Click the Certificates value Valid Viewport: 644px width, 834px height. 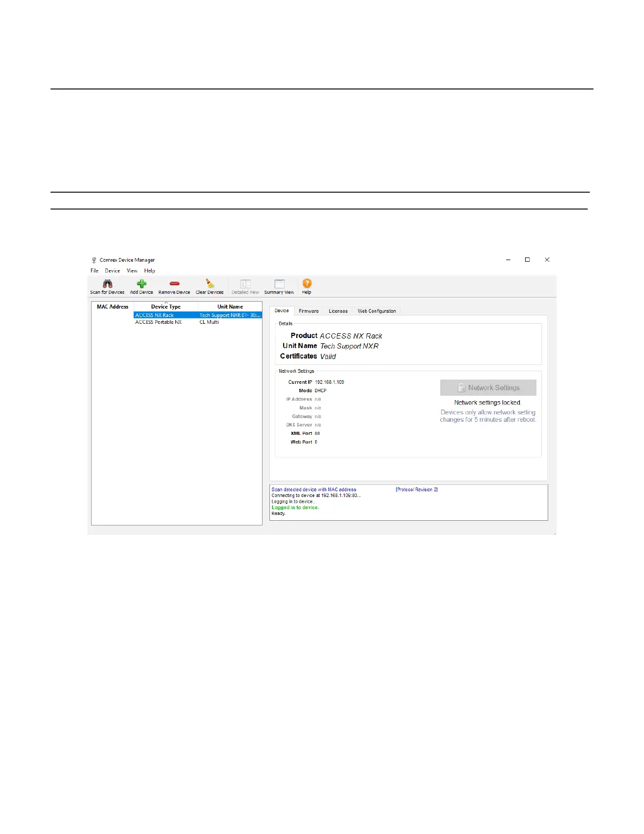pos(328,356)
